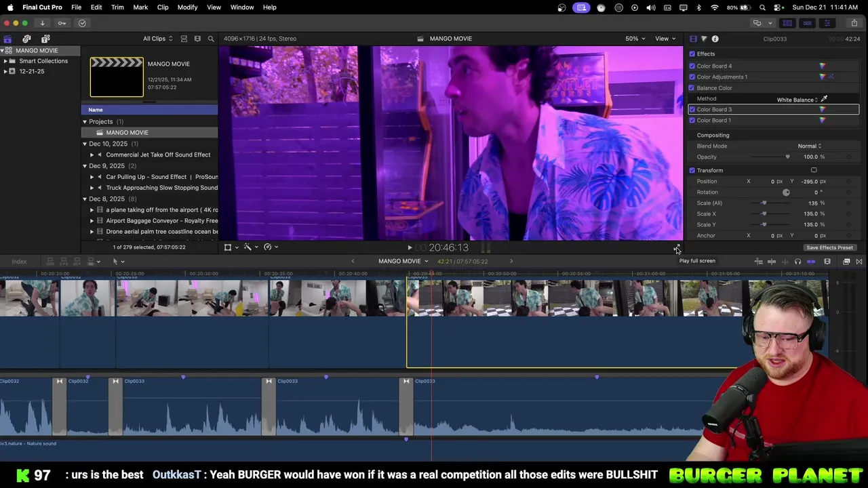Open the Mark menu

point(140,7)
